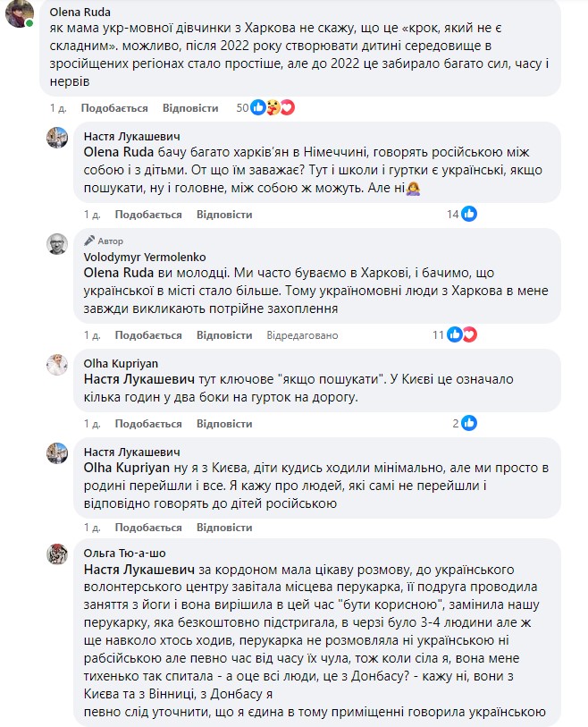Like Volodymyr Yermolenko's comment

148,335
